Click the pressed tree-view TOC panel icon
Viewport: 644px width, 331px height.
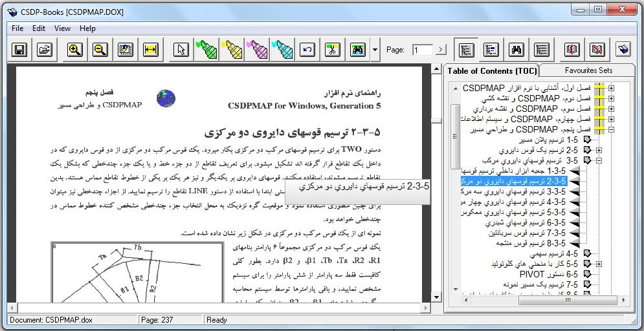pyautogui.click(x=466, y=50)
